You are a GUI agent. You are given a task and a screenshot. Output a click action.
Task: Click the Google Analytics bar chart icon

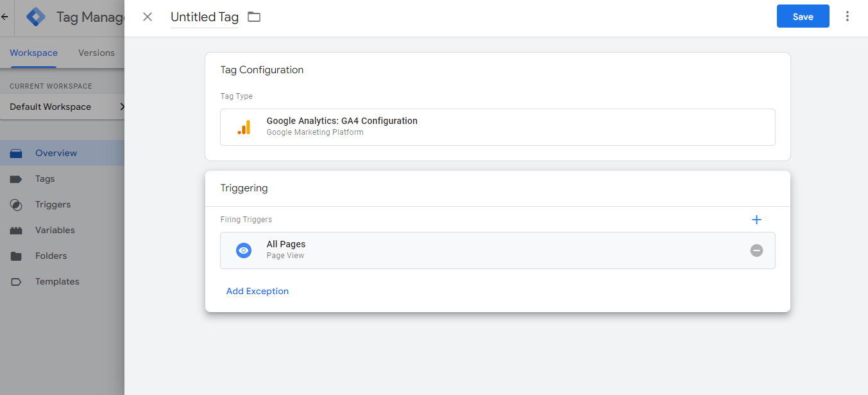[244, 127]
